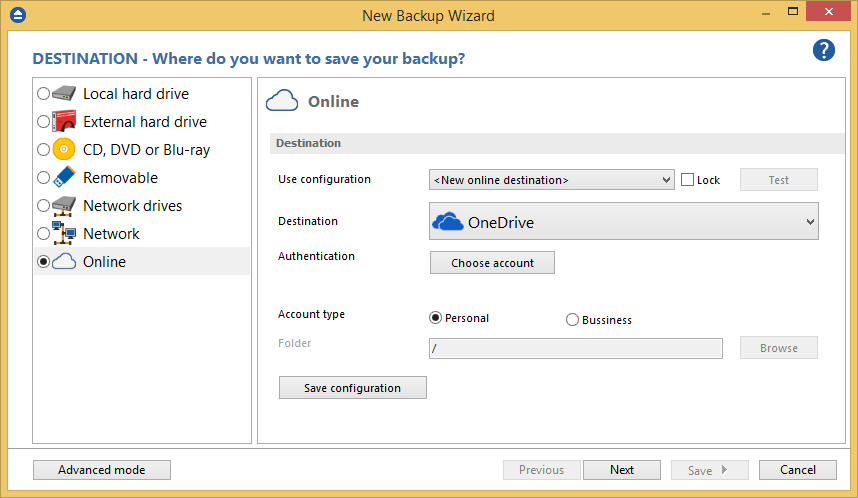
Task: Click the large cloud icon beside the Online heading
Action: 282,101
